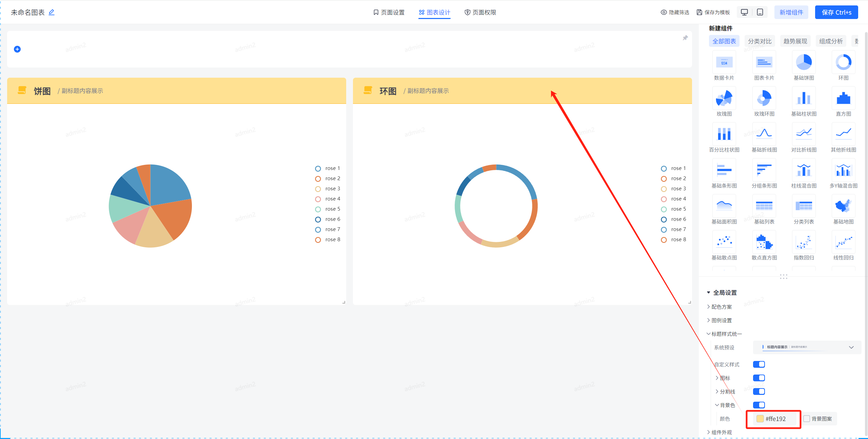Pick the 基础饼图 pie chart component

804,62
